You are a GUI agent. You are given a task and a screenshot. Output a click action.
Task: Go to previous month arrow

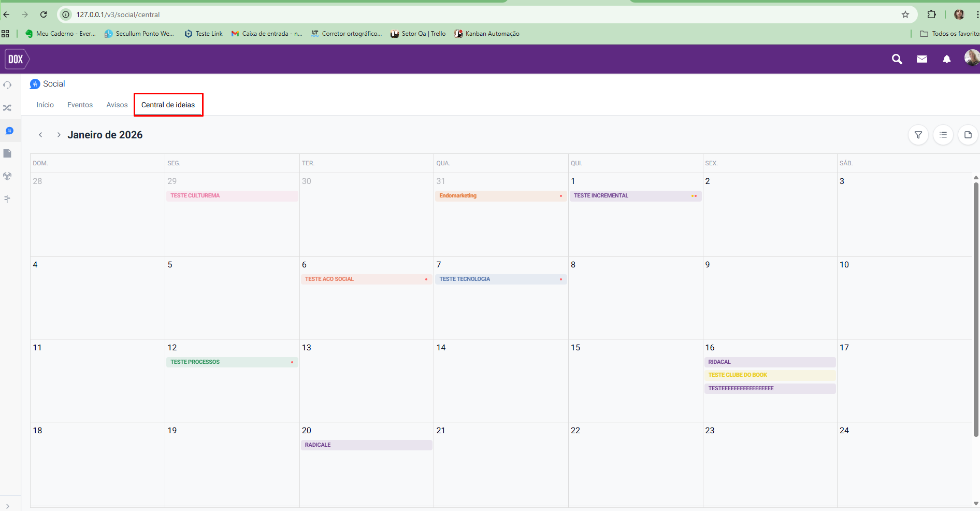(40, 135)
